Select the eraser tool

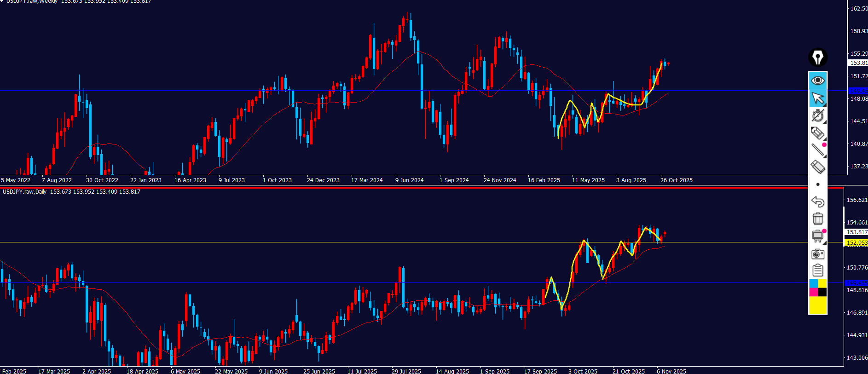pos(817,167)
